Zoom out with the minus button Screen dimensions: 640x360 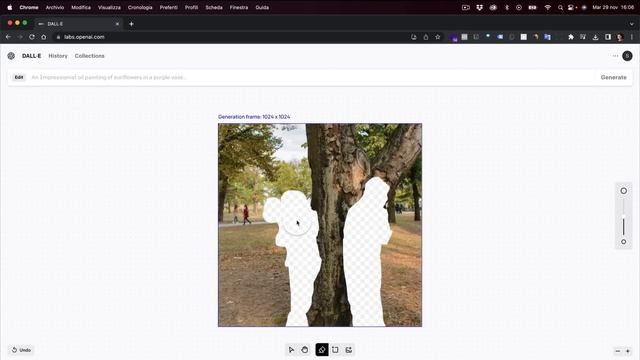tap(618, 351)
